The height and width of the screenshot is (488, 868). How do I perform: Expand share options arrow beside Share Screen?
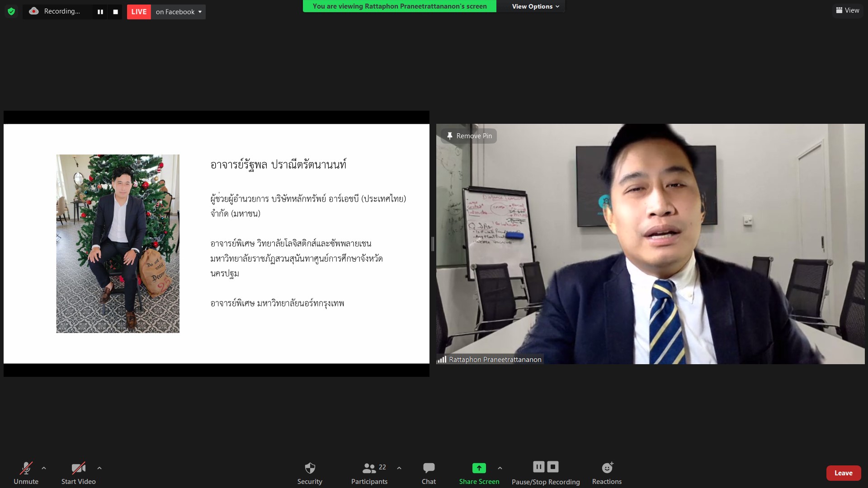(x=500, y=468)
